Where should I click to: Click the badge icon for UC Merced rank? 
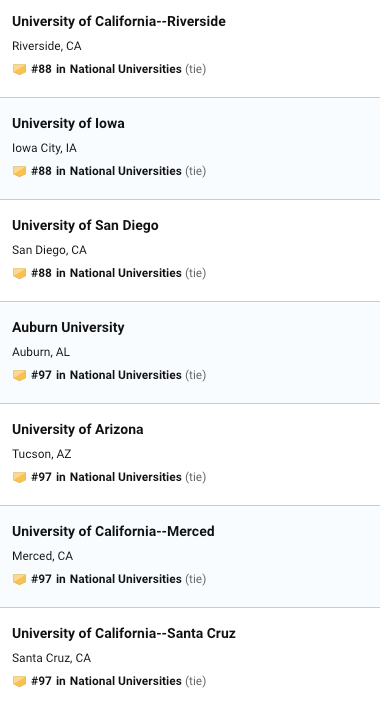(19, 580)
